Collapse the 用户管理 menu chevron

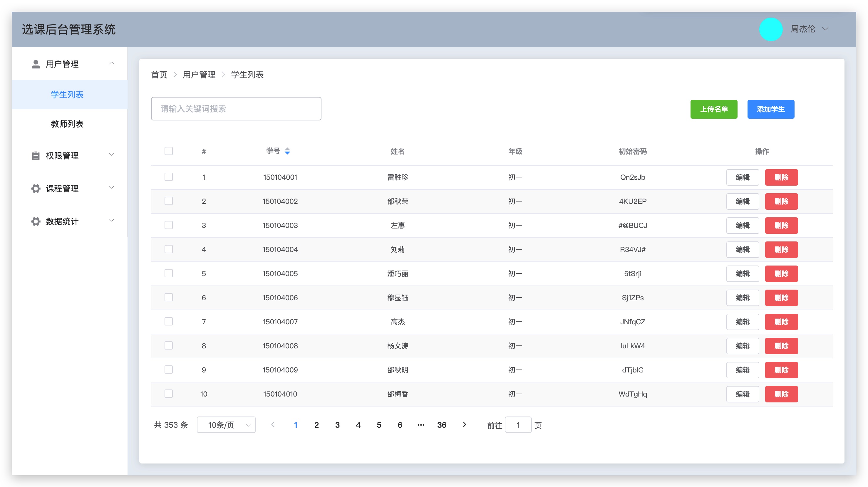112,63
